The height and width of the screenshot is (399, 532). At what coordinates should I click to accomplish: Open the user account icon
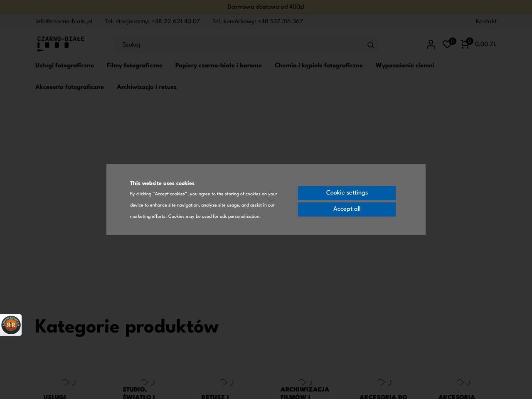(x=431, y=44)
